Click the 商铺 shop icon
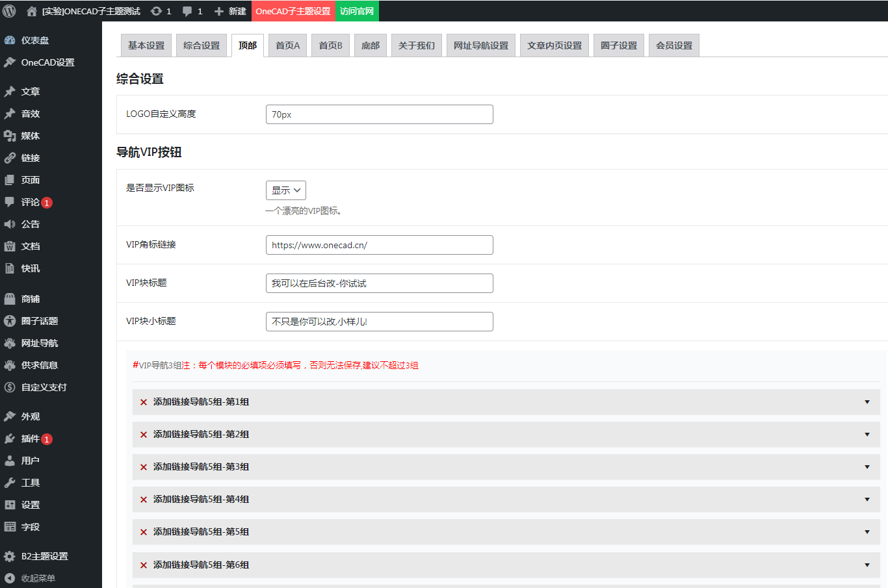The height and width of the screenshot is (588, 888). [x=10, y=299]
